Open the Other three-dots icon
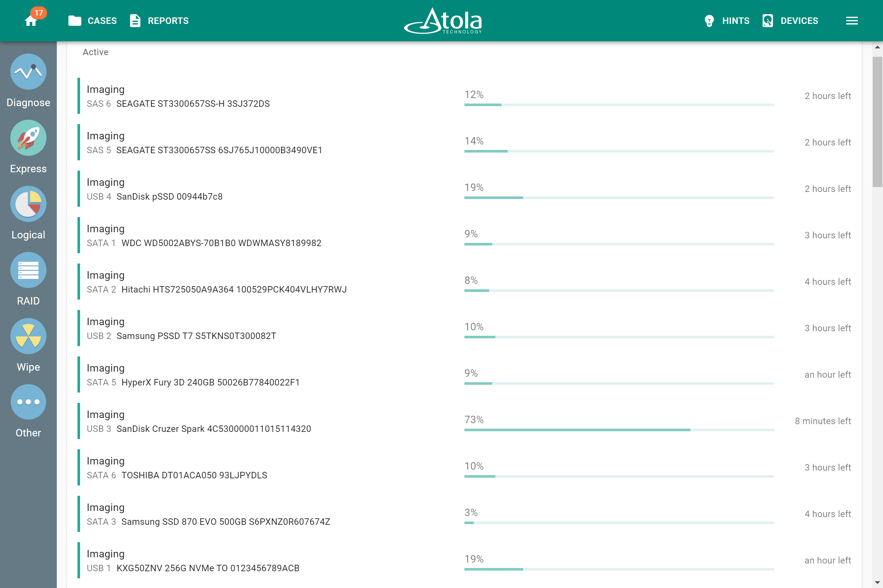This screenshot has width=883, height=588. point(28,402)
